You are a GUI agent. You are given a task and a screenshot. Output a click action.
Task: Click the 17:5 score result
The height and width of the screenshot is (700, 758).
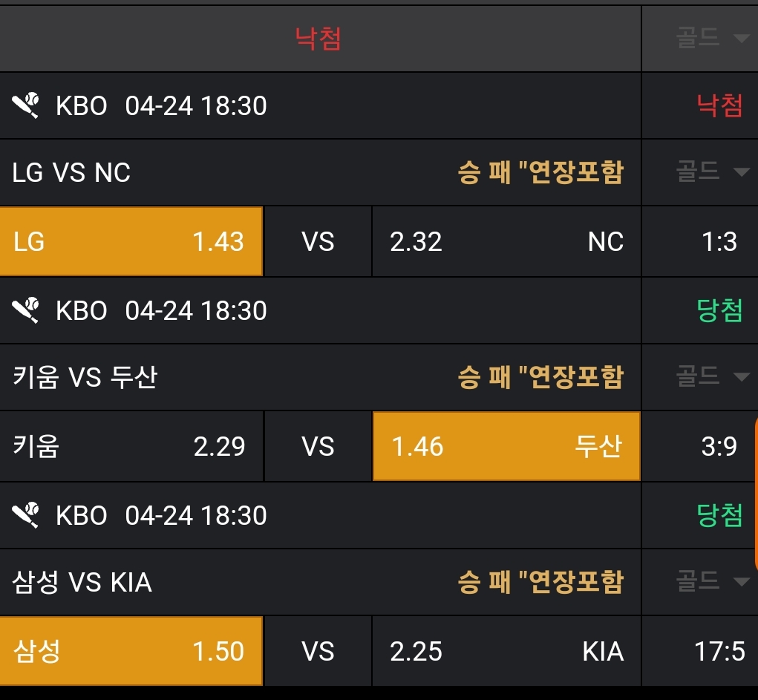click(x=719, y=652)
